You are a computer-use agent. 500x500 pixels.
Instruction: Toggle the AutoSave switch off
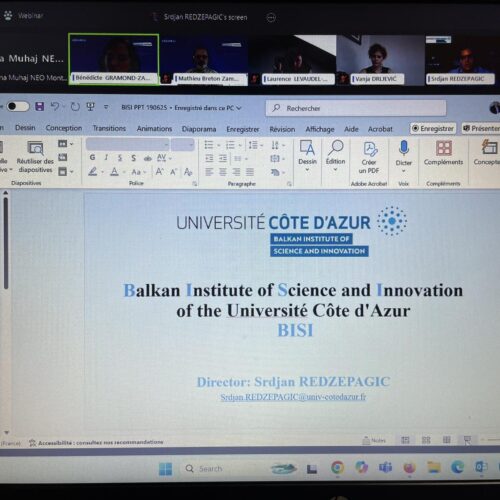(x=18, y=107)
